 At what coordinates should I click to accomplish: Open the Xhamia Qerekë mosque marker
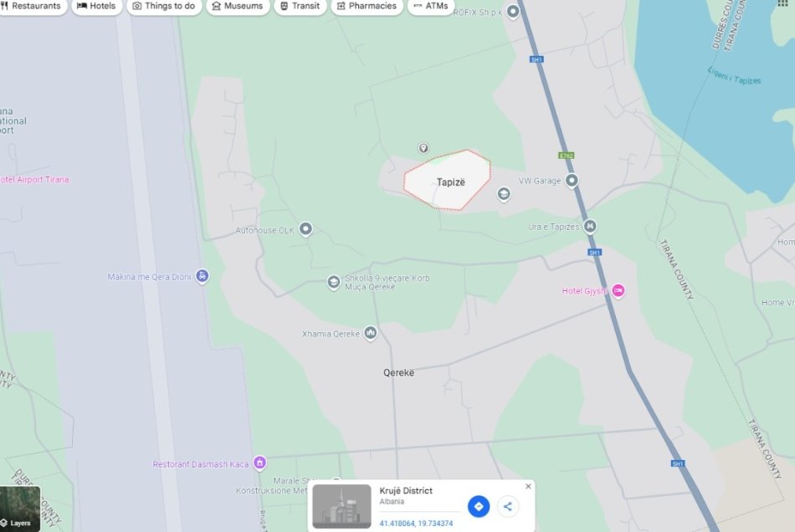(x=371, y=334)
